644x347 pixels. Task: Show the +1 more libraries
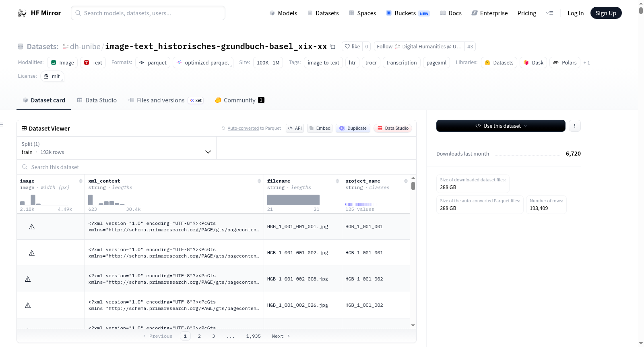coord(586,62)
